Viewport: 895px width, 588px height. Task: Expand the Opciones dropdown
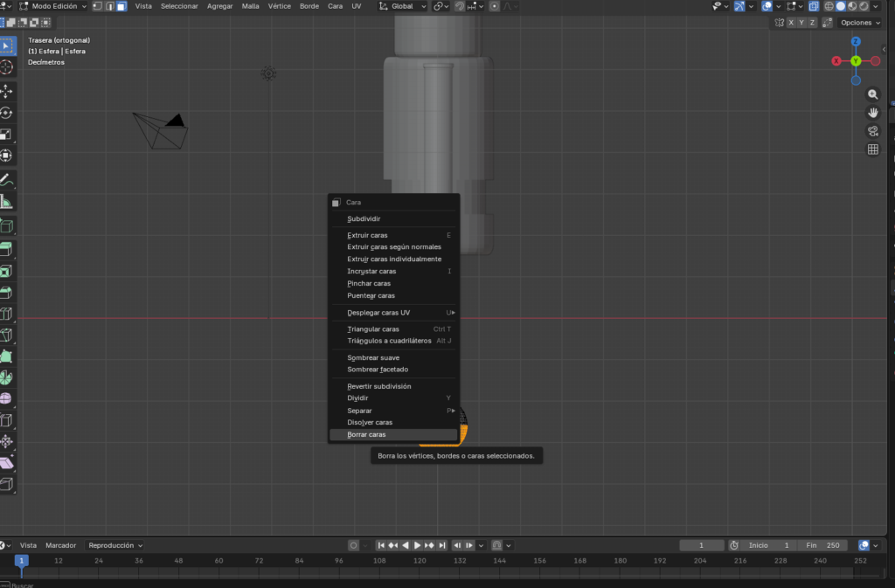tap(860, 23)
